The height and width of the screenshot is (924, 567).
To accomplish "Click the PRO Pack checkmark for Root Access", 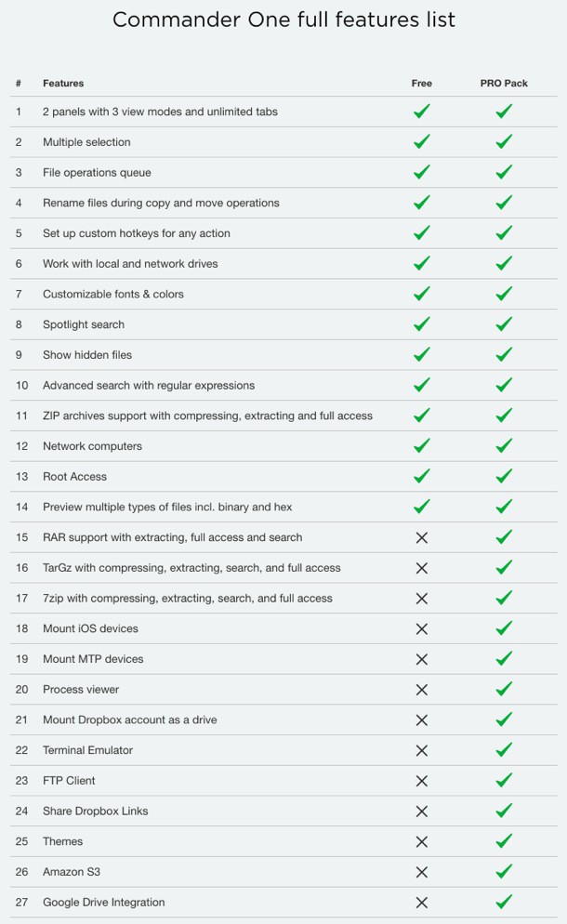I will tap(504, 476).
